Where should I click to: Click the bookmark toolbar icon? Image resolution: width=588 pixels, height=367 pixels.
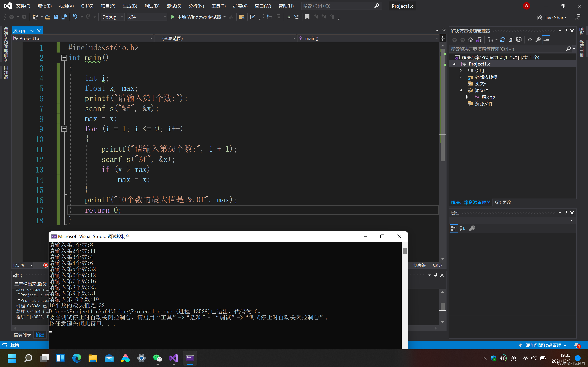(x=307, y=17)
